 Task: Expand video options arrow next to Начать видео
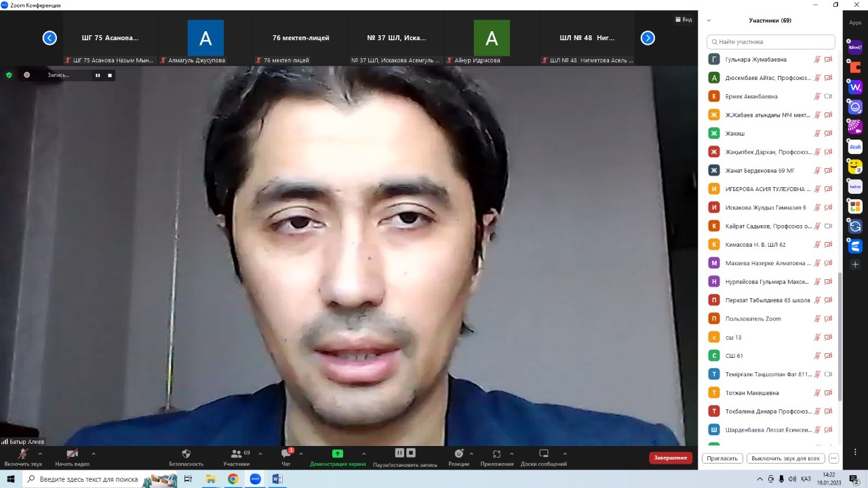(x=93, y=453)
